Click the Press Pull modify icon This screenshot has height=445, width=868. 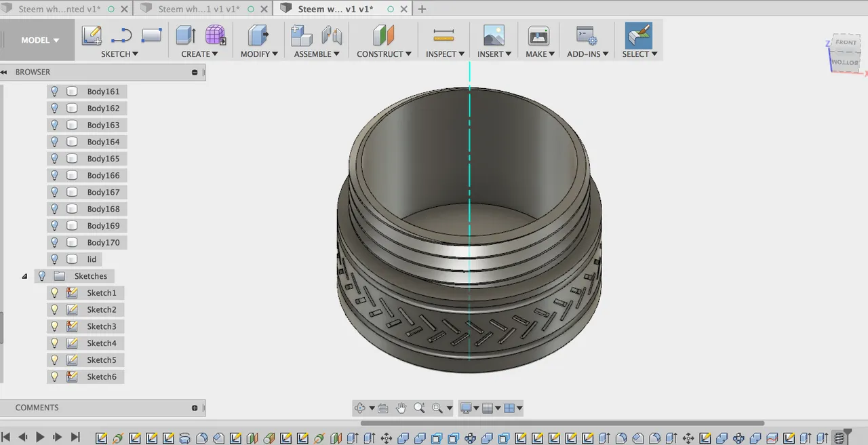point(258,35)
